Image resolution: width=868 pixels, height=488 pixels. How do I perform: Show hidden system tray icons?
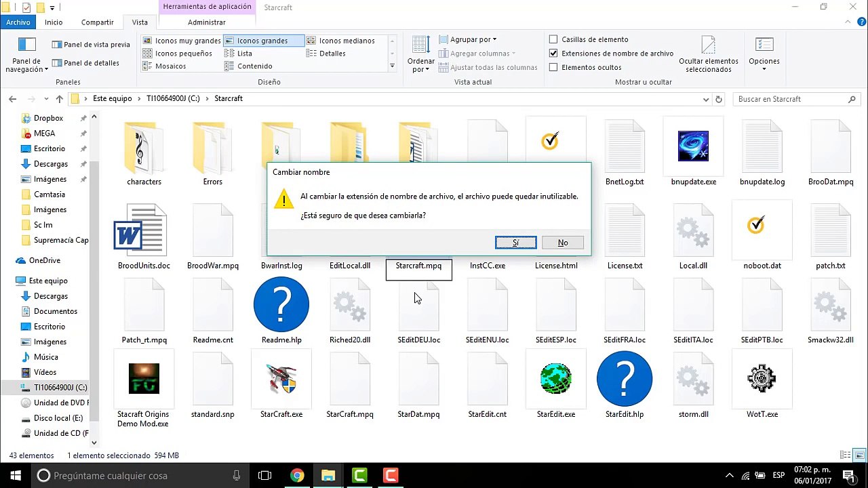pyautogui.click(x=730, y=476)
